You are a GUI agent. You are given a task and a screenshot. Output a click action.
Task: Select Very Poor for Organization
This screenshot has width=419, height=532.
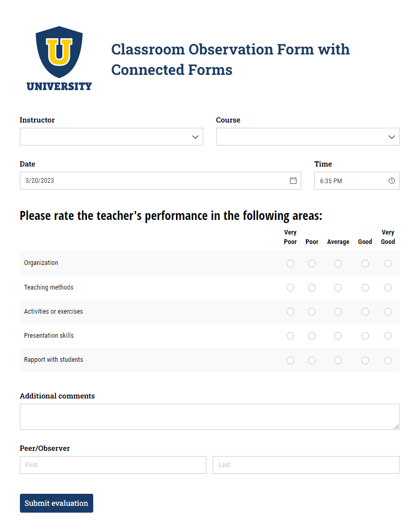290,263
